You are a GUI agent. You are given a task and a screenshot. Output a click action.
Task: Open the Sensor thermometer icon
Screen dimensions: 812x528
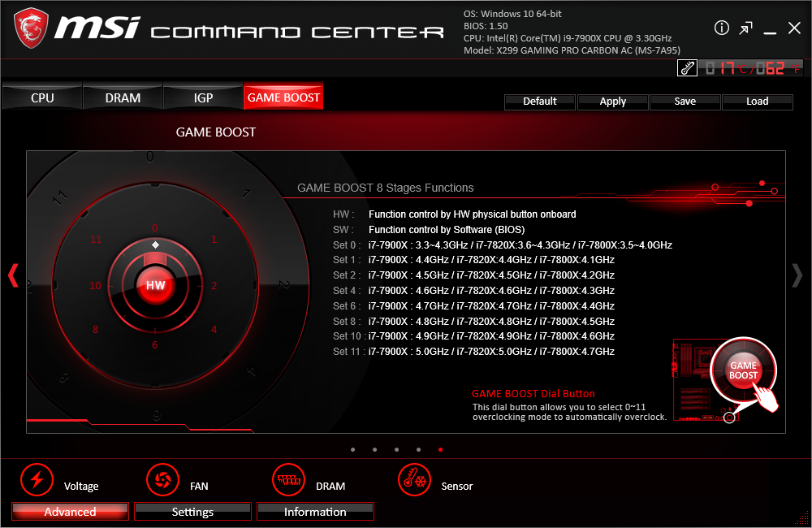pyautogui.click(x=414, y=479)
